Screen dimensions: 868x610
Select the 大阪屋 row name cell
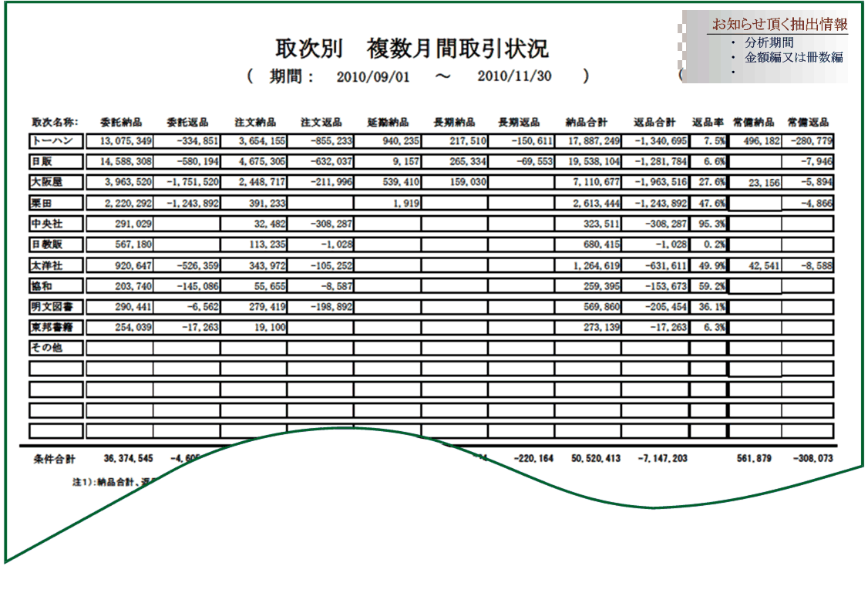click(56, 182)
